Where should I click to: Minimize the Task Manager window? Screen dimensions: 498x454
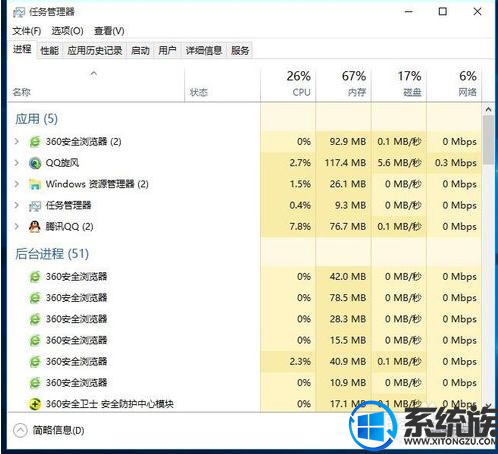[x=409, y=12]
